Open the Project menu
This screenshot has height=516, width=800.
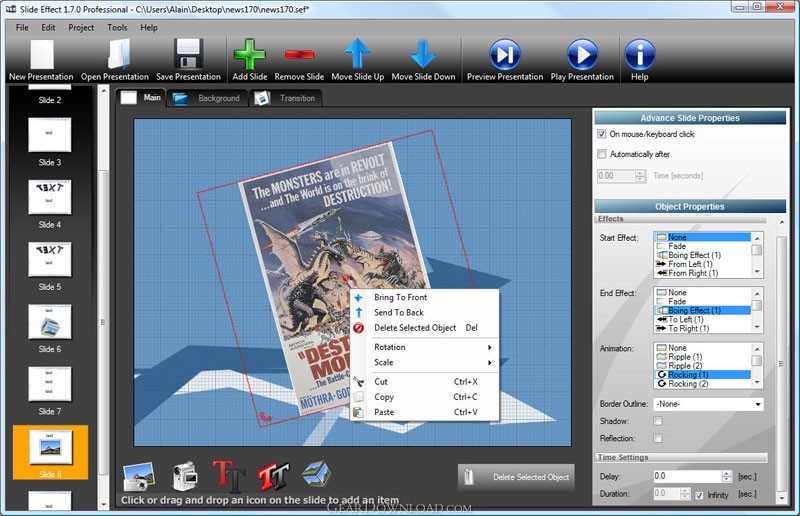point(81,28)
